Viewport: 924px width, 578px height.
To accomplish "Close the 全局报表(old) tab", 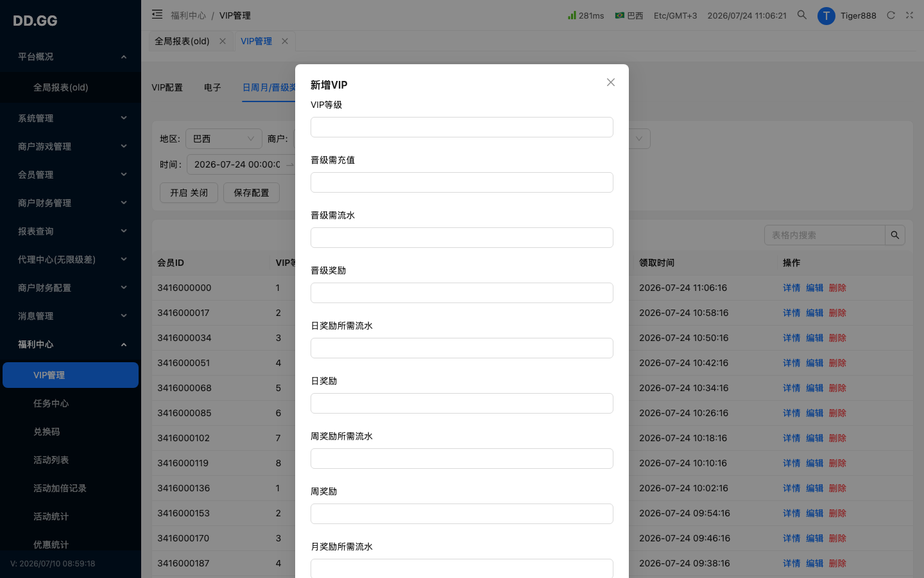I will [x=223, y=41].
